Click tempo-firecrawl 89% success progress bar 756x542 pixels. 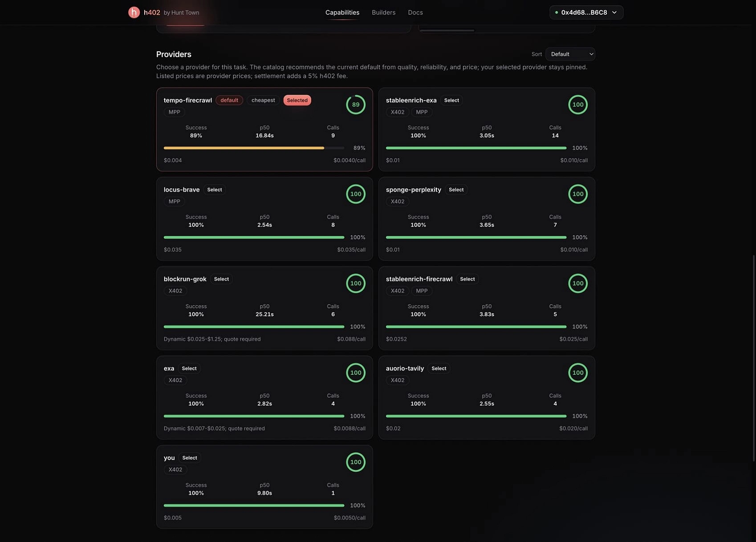[x=254, y=148]
